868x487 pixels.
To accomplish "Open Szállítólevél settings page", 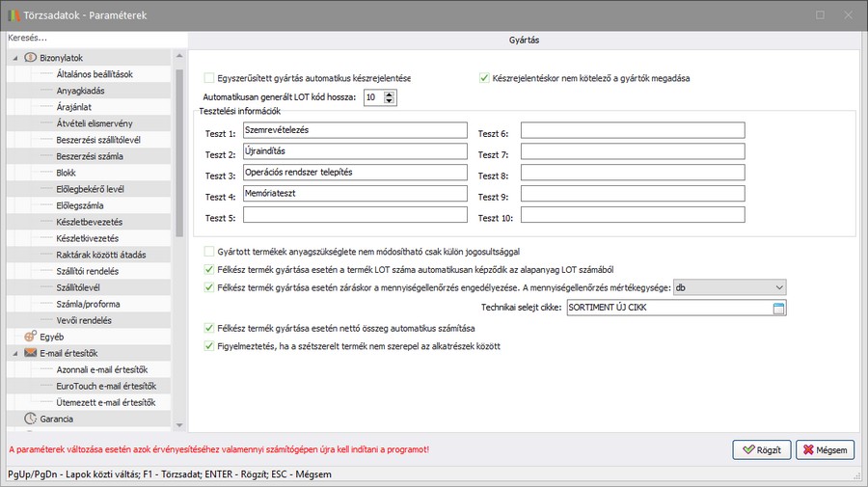I will coord(79,287).
